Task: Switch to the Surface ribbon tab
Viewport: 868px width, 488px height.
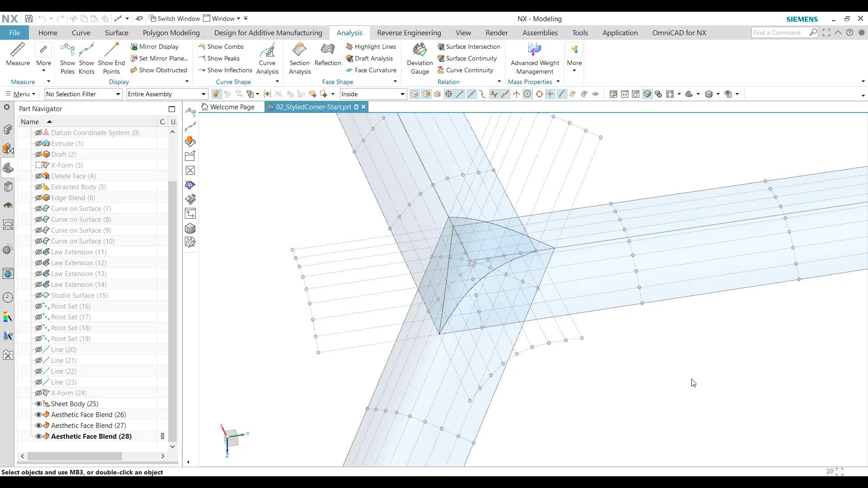Action: click(116, 33)
